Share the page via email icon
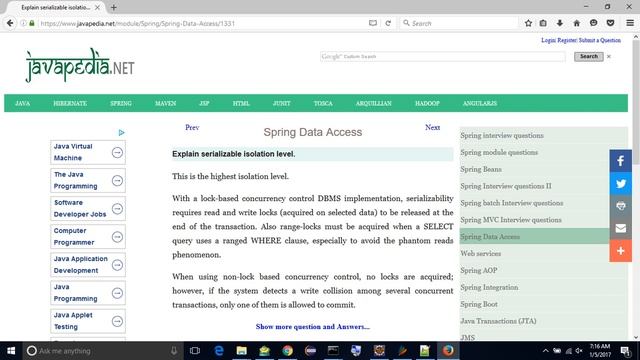Viewport: 640px width, 360px height. click(620, 228)
